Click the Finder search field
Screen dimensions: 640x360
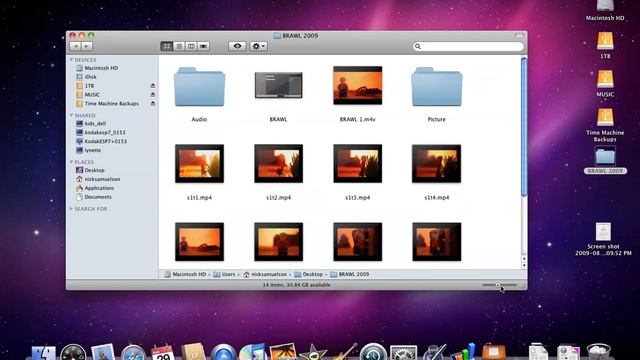[468, 47]
